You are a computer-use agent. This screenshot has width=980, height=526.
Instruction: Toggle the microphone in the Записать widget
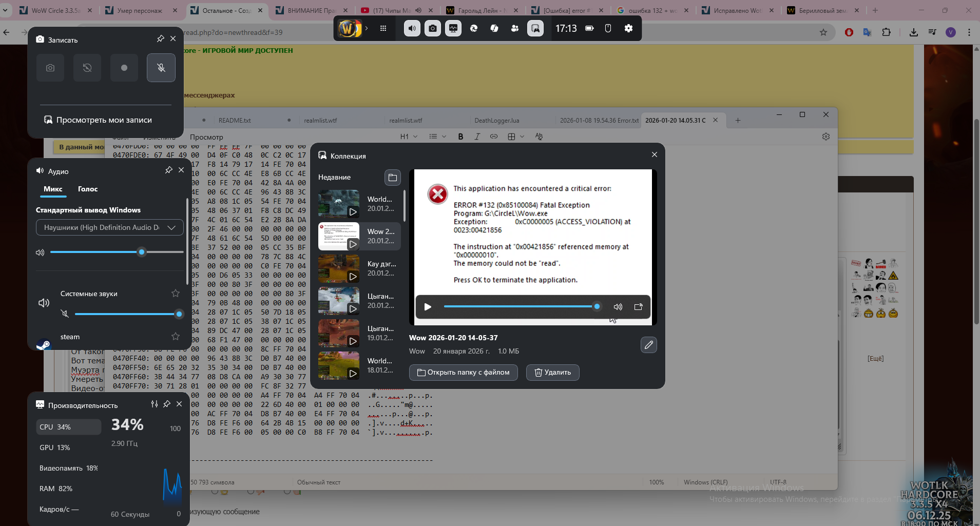click(x=161, y=68)
